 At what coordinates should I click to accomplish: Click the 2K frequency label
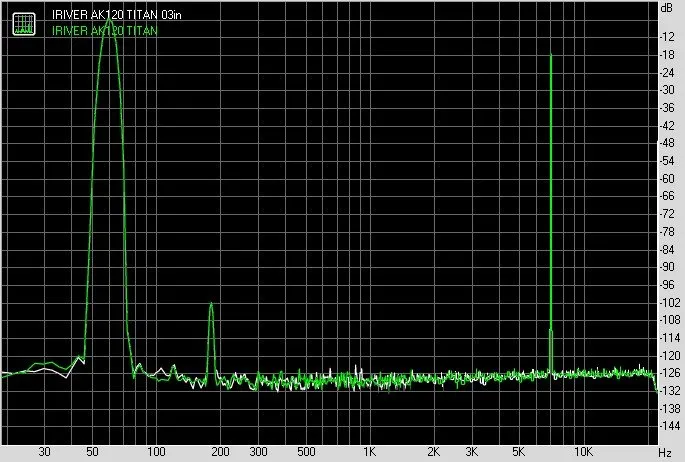(x=434, y=452)
